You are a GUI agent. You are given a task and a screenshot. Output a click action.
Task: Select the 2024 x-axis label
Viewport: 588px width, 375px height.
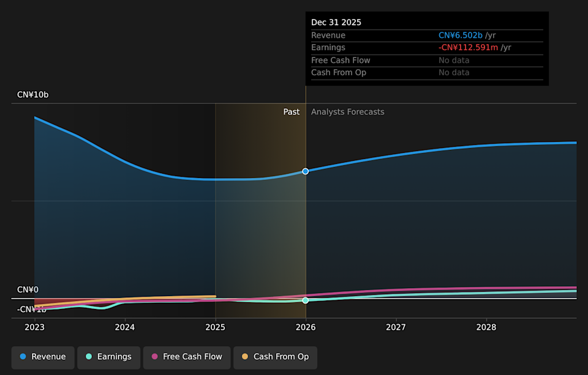[125, 327]
